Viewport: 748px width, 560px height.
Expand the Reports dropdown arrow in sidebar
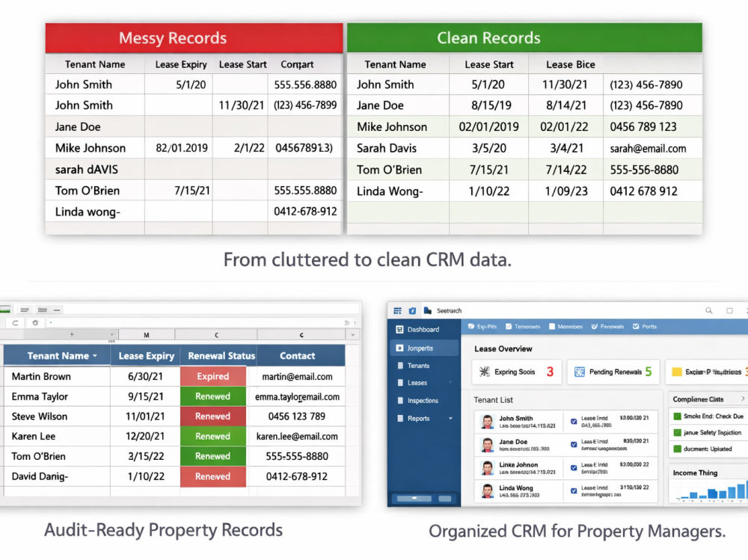coord(450,419)
